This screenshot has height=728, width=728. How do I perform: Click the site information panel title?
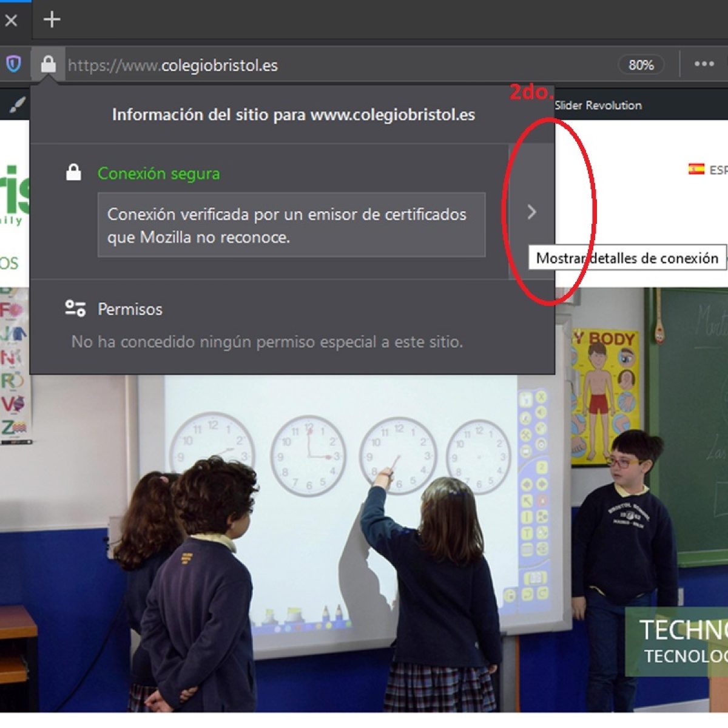click(x=293, y=115)
